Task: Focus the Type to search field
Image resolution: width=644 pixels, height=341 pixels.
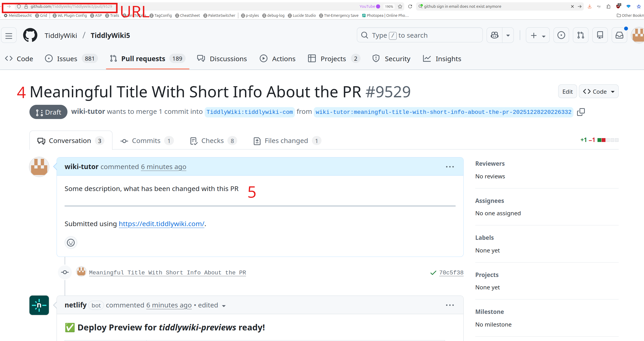Action: (420, 35)
